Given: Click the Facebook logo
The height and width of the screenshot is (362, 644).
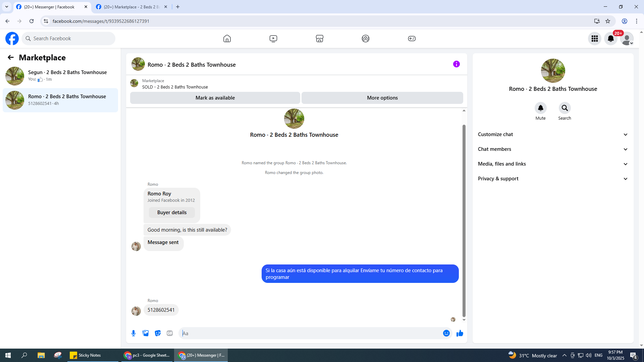Looking at the screenshot, I should click(x=12, y=39).
